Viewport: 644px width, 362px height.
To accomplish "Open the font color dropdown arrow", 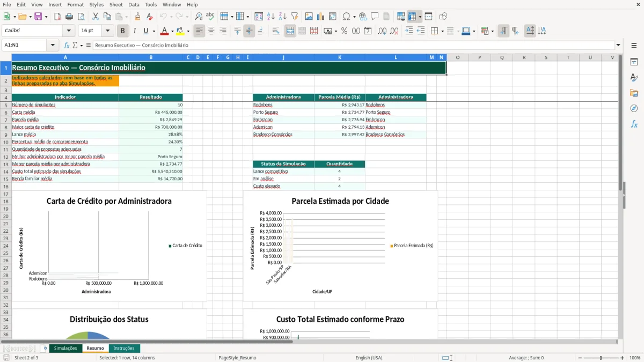I will (172, 31).
